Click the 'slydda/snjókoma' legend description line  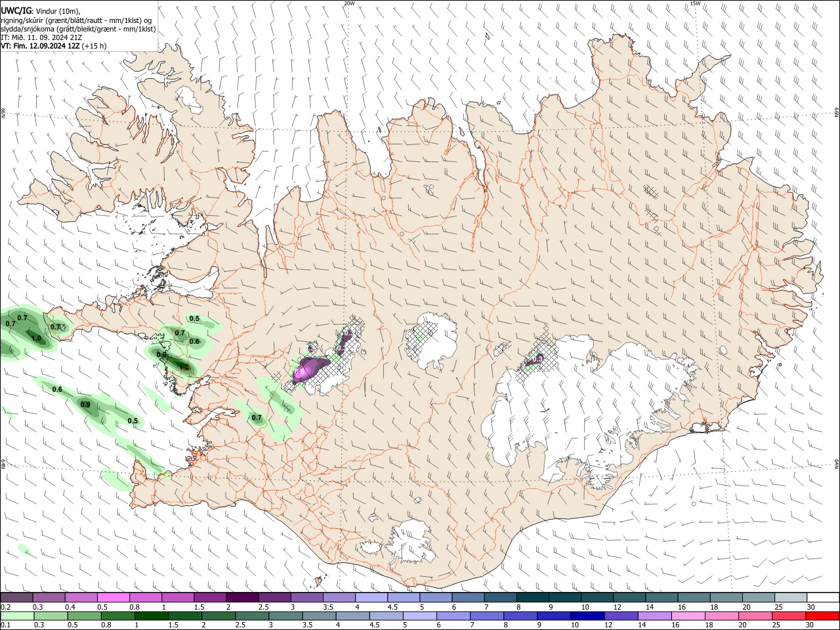[78, 29]
